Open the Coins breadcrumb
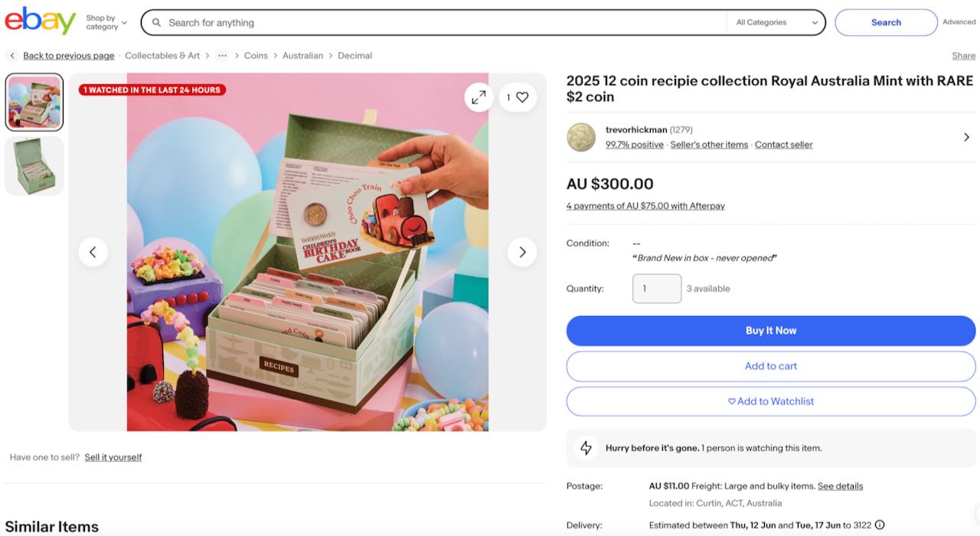 tap(256, 56)
